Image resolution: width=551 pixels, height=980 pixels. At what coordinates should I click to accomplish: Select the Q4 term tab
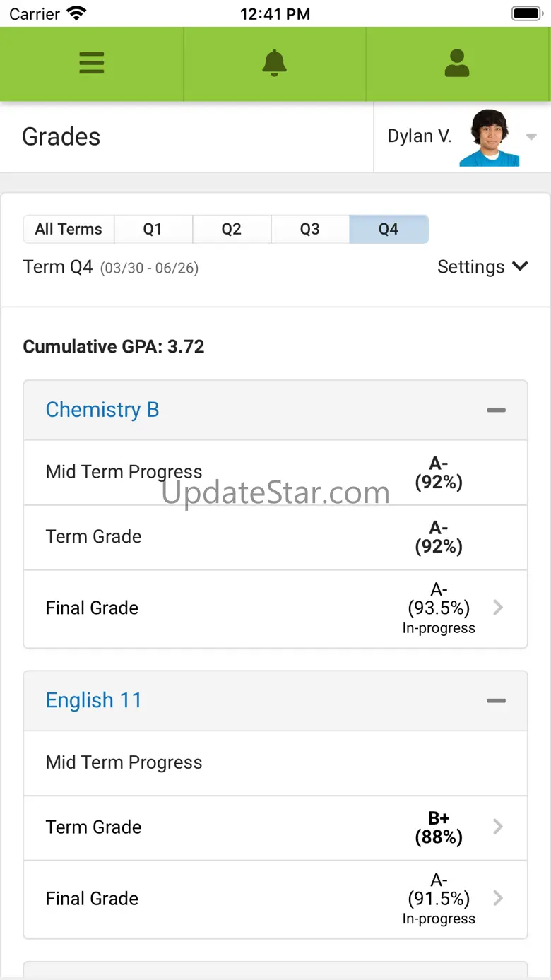click(x=389, y=229)
